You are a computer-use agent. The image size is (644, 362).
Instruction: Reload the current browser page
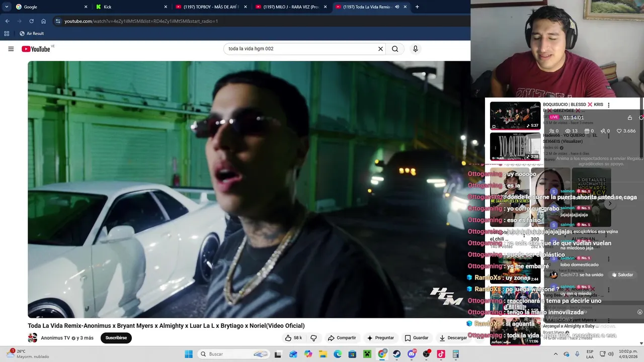31,21
